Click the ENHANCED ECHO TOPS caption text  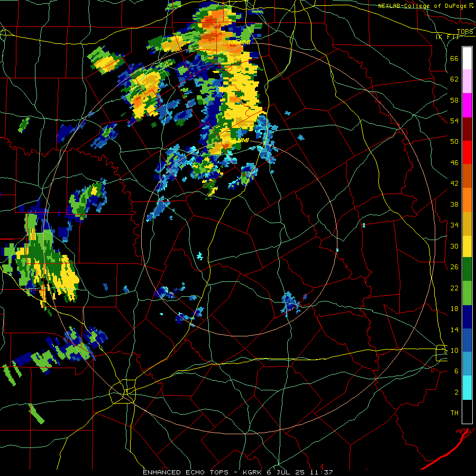(186, 472)
